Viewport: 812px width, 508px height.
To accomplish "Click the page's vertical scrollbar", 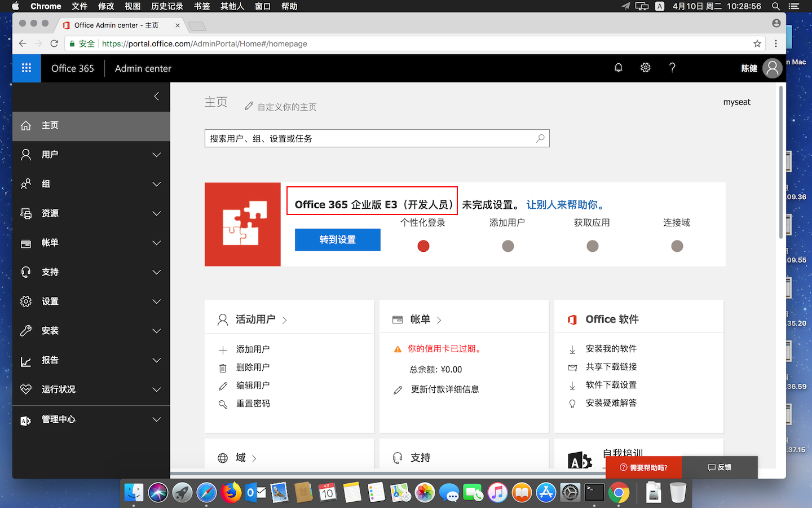I will [x=781, y=163].
